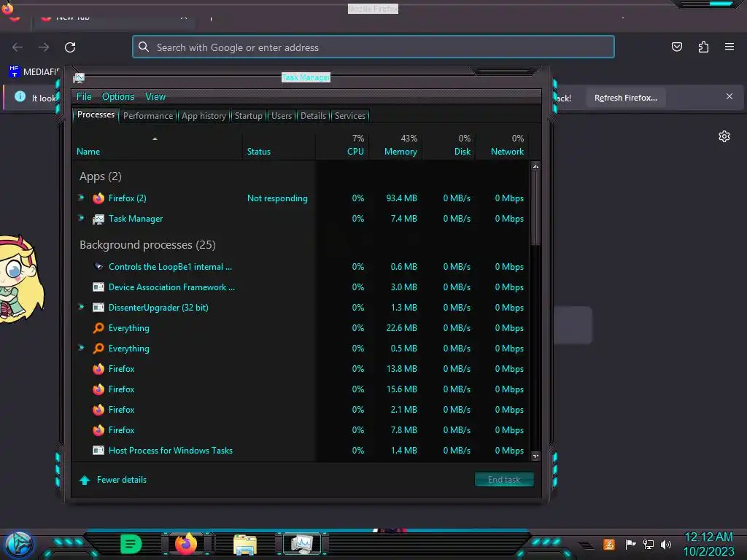Click Firefox 13.8 MB process icon
Viewport: 747px width, 560px height.
tap(98, 369)
